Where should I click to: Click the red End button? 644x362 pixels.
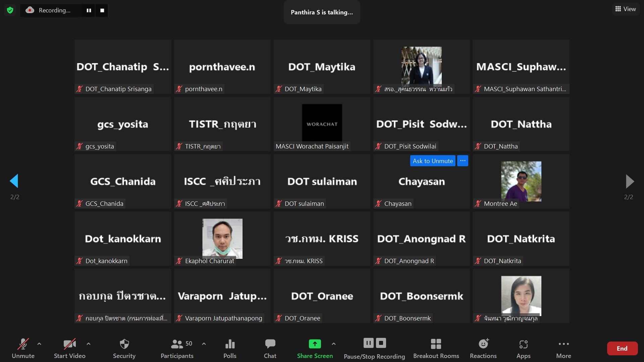point(622,349)
